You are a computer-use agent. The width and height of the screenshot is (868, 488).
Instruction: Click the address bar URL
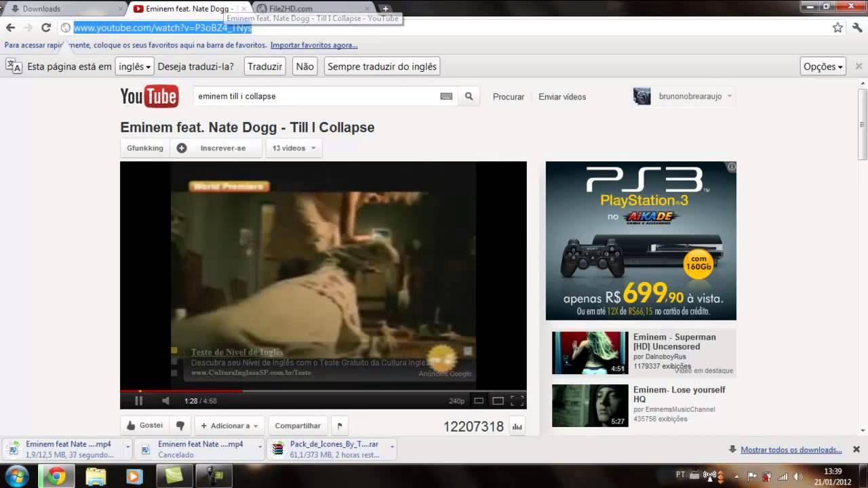[163, 28]
